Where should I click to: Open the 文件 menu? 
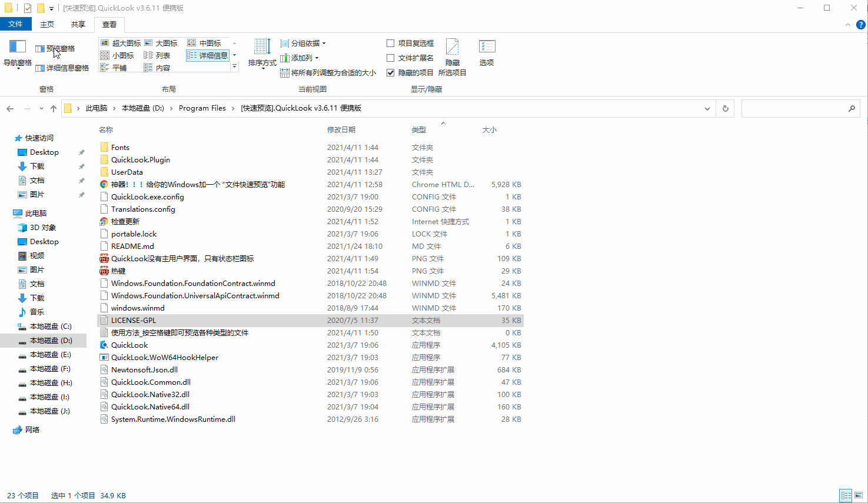(16, 24)
